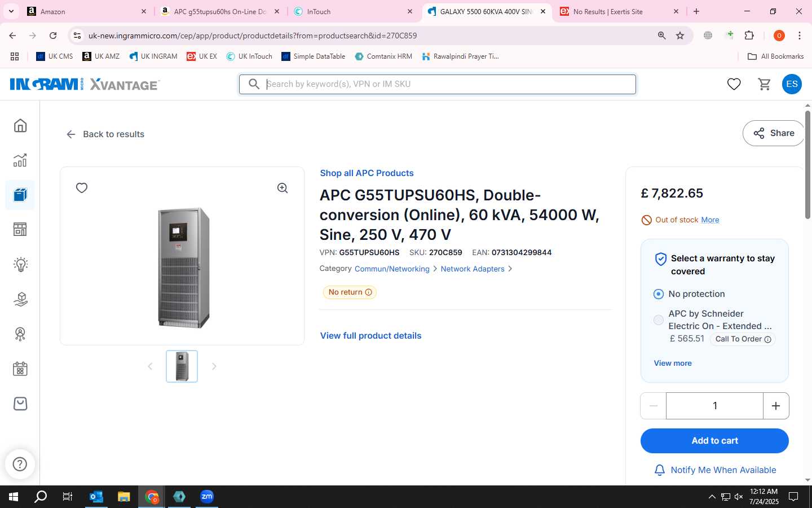Screen dimensions: 812x508
Task: Open Commun/Networking category link
Action: pyautogui.click(x=392, y=269)
